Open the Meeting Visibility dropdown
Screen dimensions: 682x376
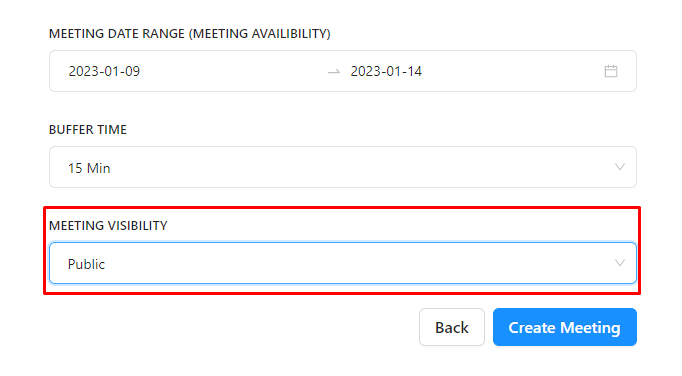(x=343, y=263)
